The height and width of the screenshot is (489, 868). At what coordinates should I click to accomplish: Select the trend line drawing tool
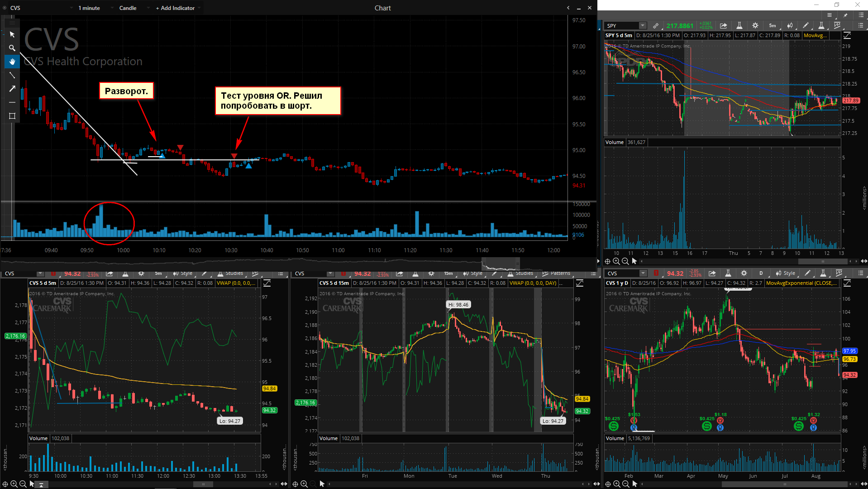click(x=12, y=75)
